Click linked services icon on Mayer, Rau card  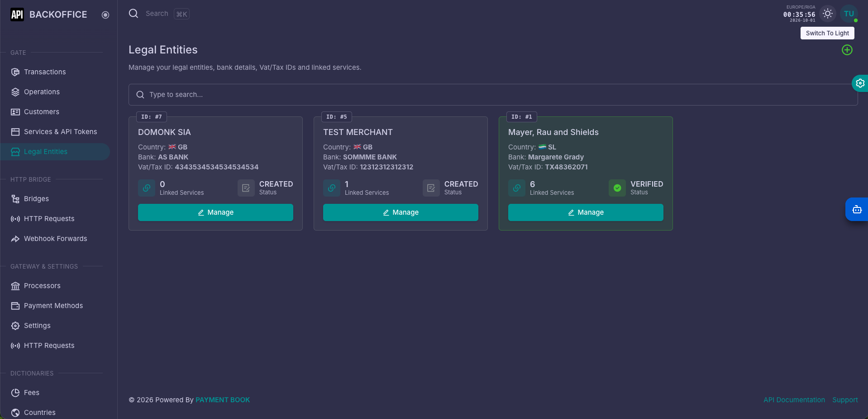pos(517,188)
